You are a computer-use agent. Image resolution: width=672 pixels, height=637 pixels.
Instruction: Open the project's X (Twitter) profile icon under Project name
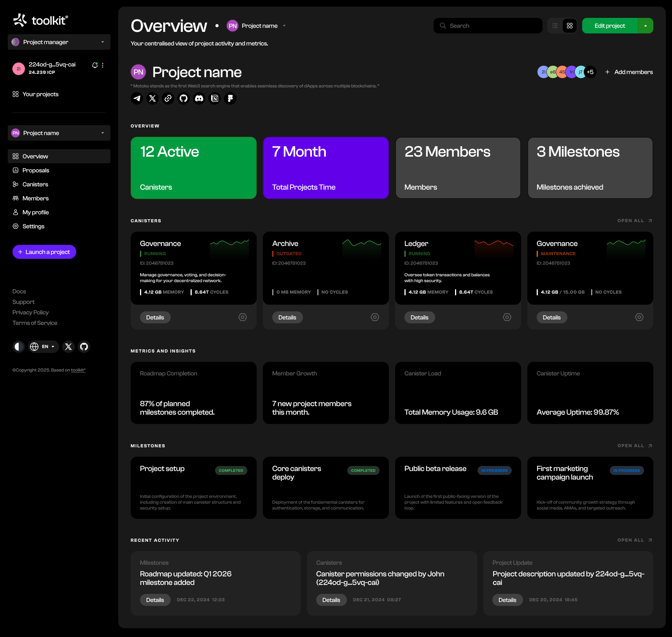(x=152, y=98)
